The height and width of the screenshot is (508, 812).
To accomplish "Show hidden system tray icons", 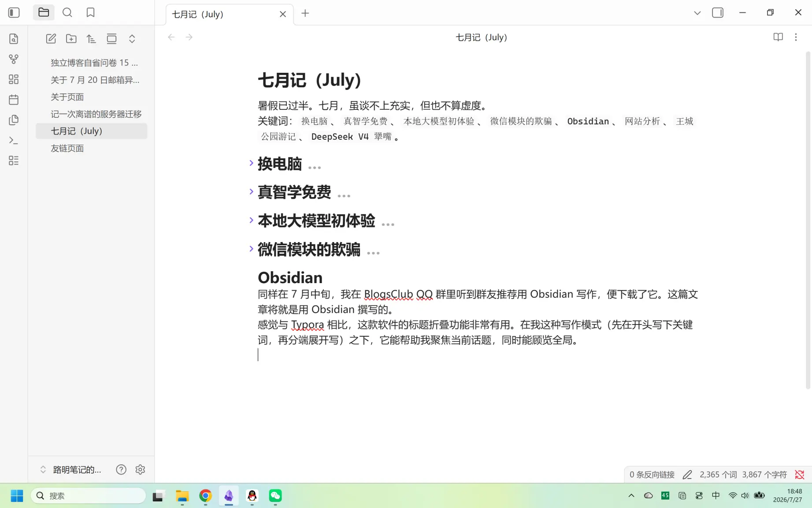I will (631, 496).
